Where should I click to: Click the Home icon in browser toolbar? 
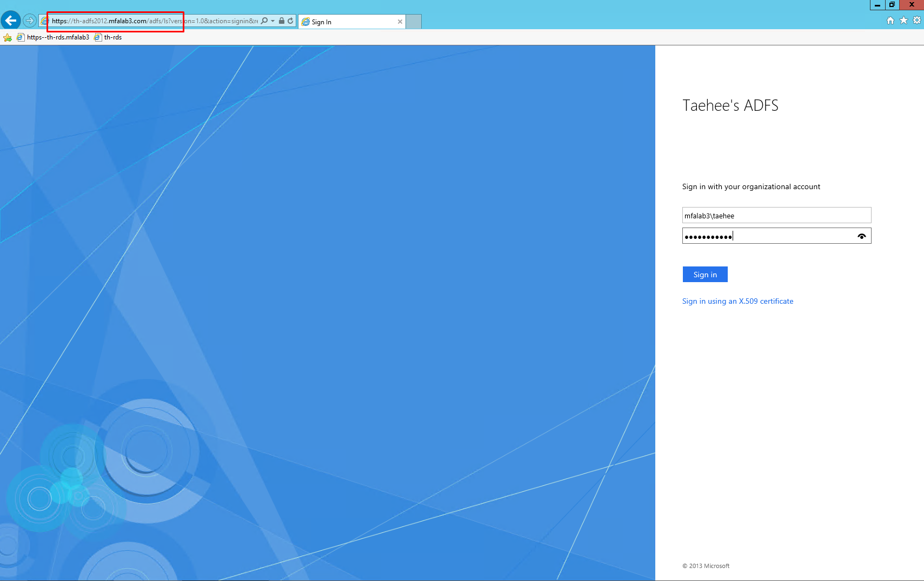pyautogui.click(x=890, y=21)
